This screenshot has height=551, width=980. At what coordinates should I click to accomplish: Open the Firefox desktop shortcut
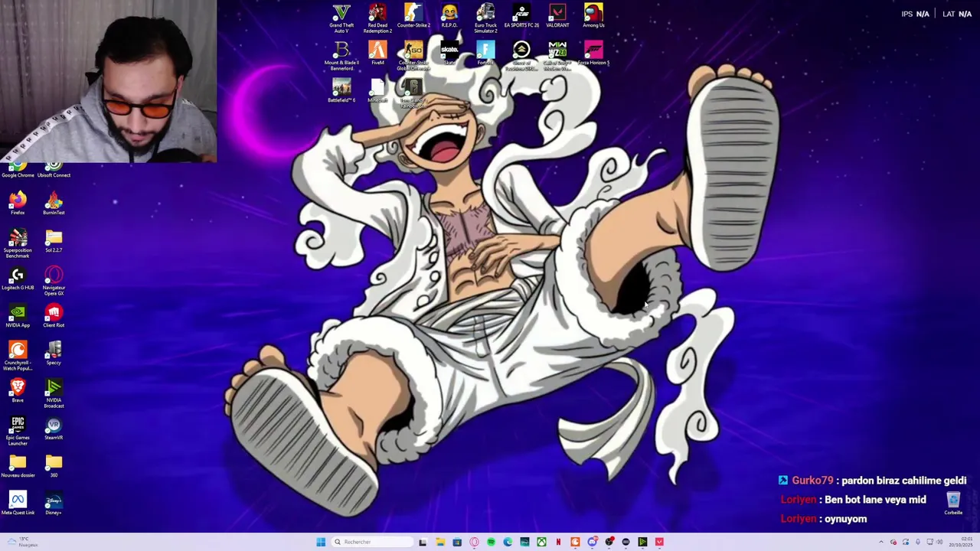pyautogui.click(x=18, y=204)
